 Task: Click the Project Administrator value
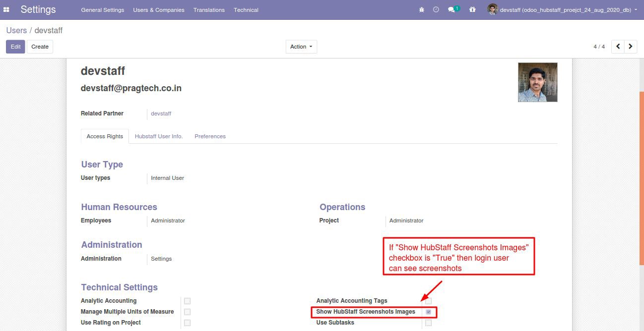[x=406, y=221]
